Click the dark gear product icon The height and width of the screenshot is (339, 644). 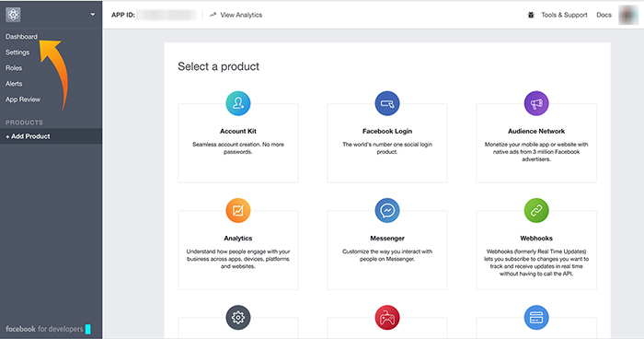(x=238, y=317)
